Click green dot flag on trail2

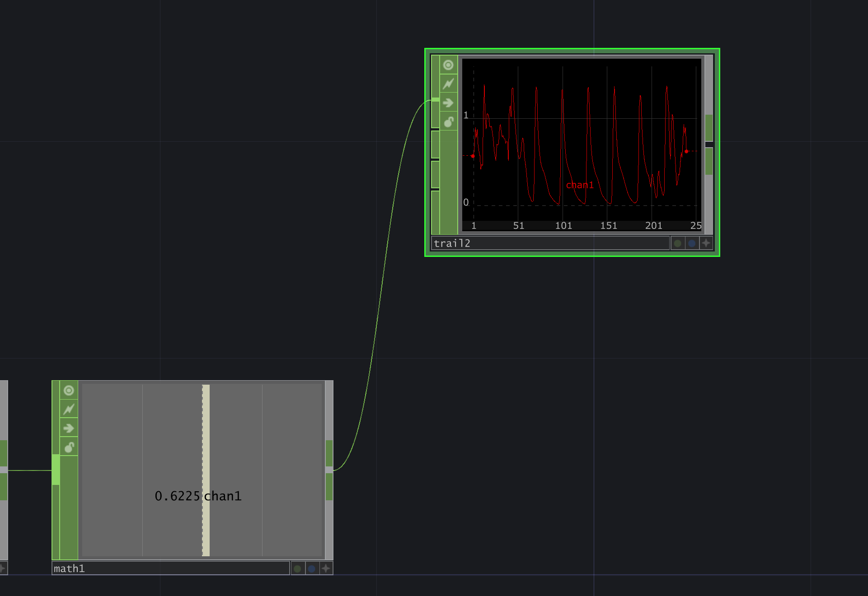677,243
